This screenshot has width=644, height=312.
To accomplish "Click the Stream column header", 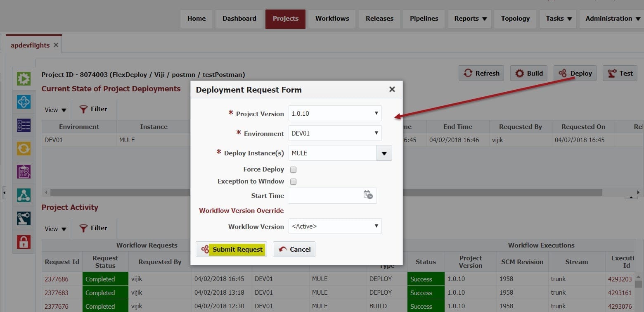I will click(576, 262).
